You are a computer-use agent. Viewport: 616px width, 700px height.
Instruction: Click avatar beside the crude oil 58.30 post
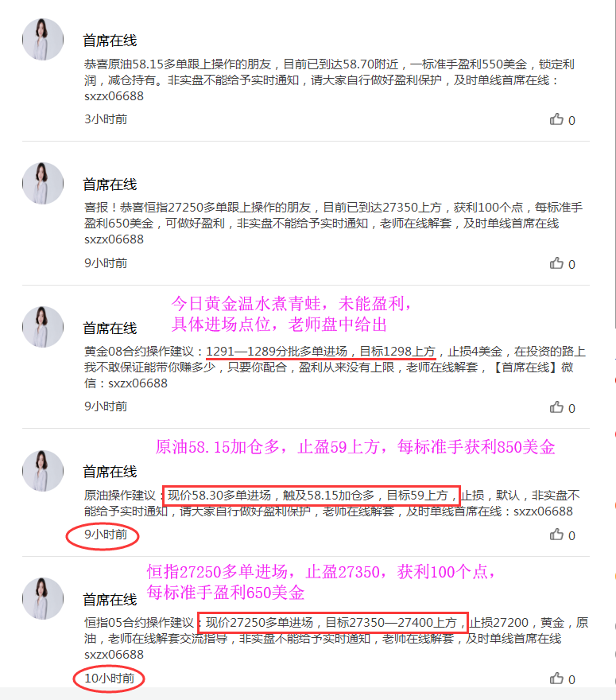[x=43, y=471]
